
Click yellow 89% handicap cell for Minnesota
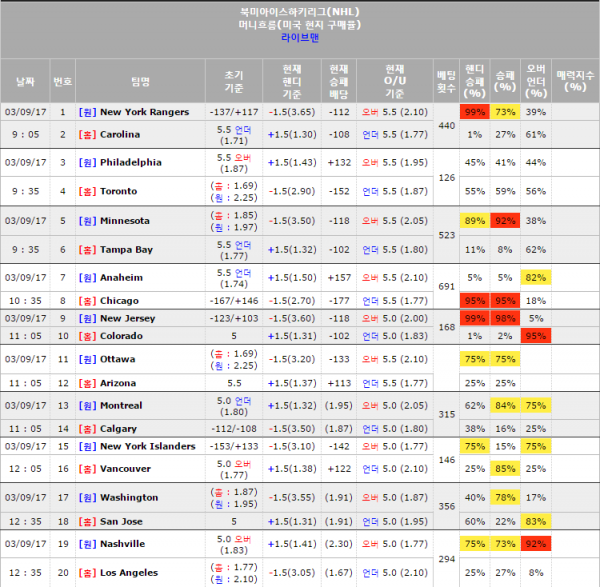(x=474, y=221)
